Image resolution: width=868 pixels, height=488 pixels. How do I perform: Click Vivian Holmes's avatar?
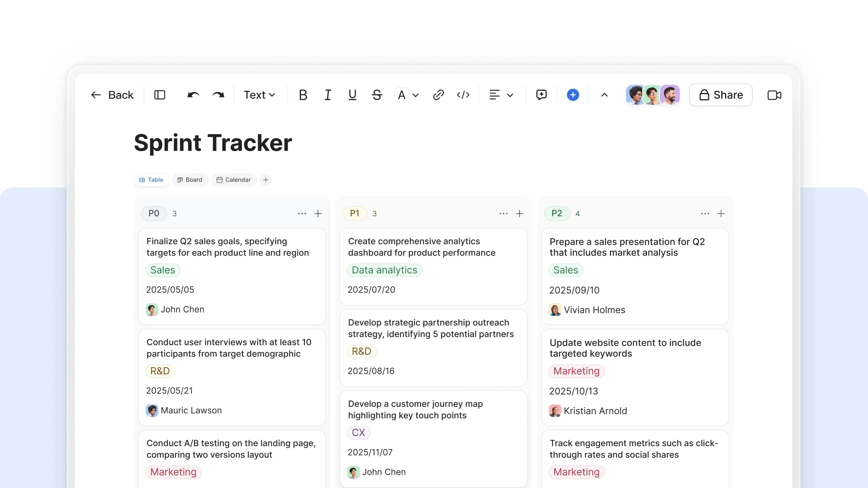[555, 310]
